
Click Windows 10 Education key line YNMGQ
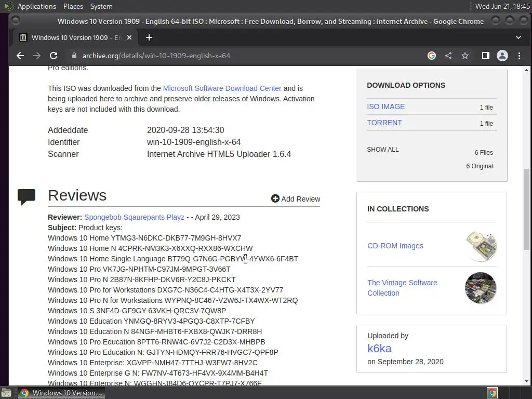[151, 321]
